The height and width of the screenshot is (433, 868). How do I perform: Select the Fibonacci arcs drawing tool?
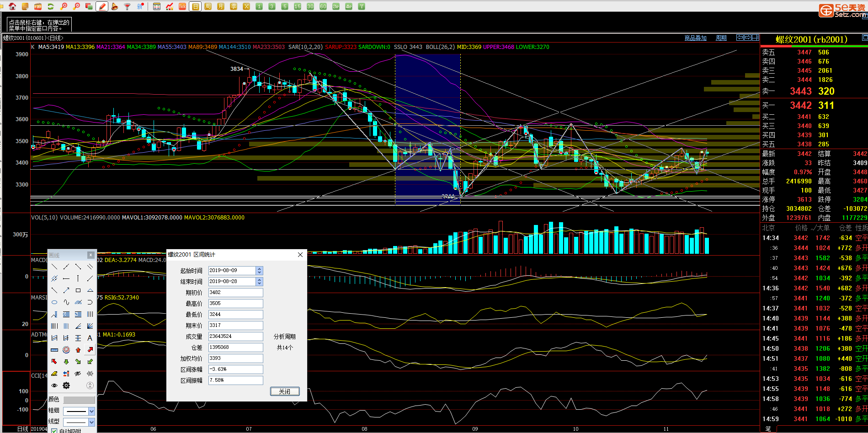78,302
